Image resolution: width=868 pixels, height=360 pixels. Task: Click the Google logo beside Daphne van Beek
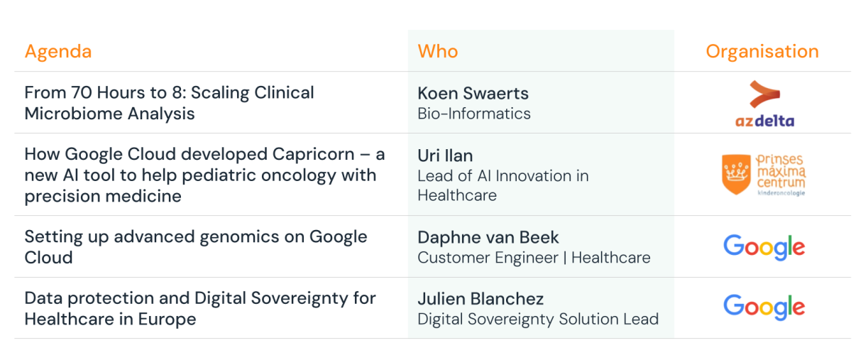764,247
